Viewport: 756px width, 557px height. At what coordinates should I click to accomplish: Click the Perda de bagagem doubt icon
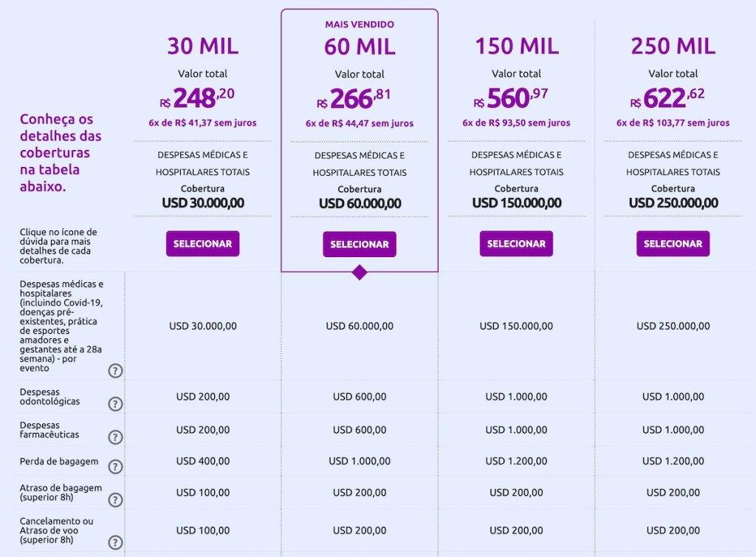tap(115, 468)
